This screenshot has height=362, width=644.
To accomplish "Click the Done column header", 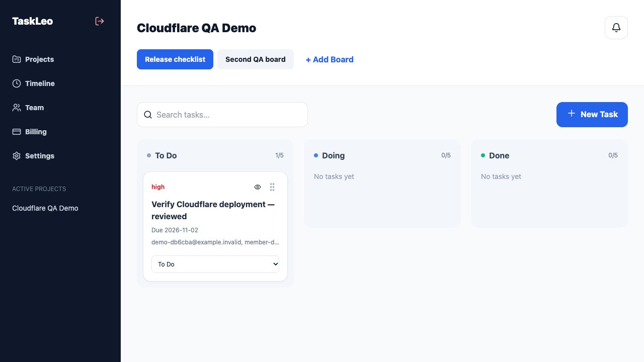I will [499, 156].
